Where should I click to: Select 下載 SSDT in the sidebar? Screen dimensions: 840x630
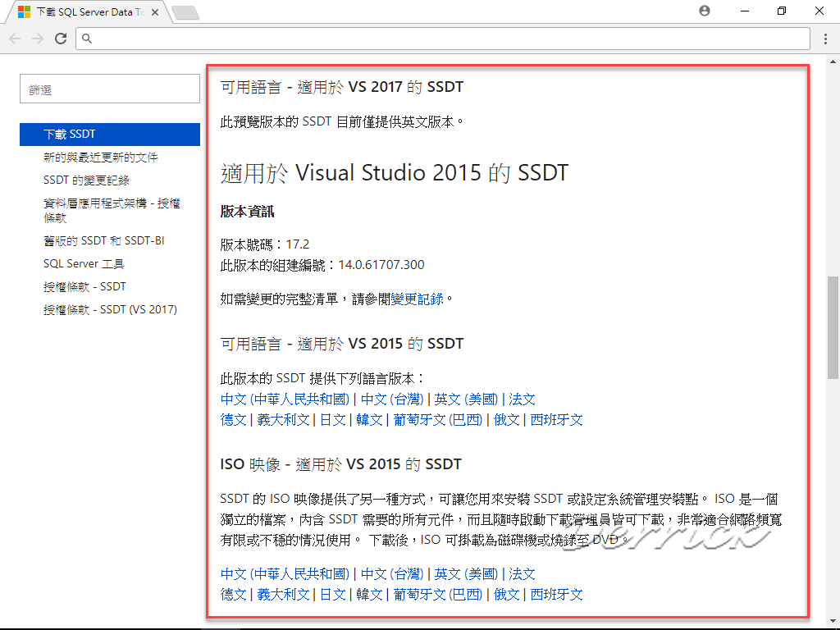pos(72,133)
